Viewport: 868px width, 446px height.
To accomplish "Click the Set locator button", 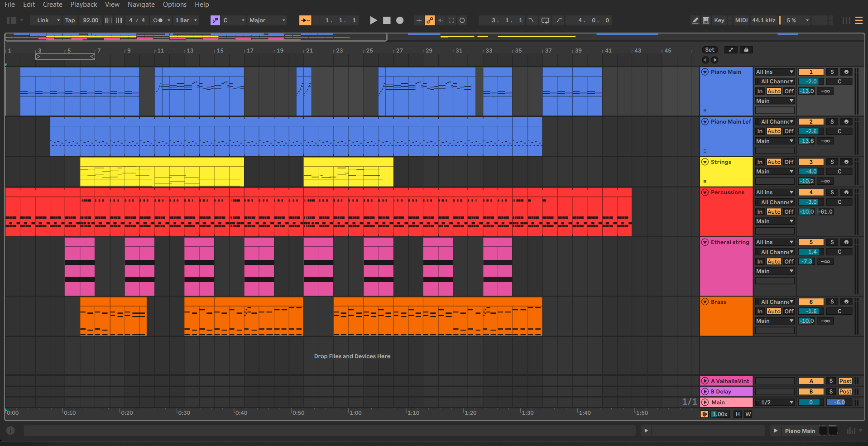I will (710, 50).
